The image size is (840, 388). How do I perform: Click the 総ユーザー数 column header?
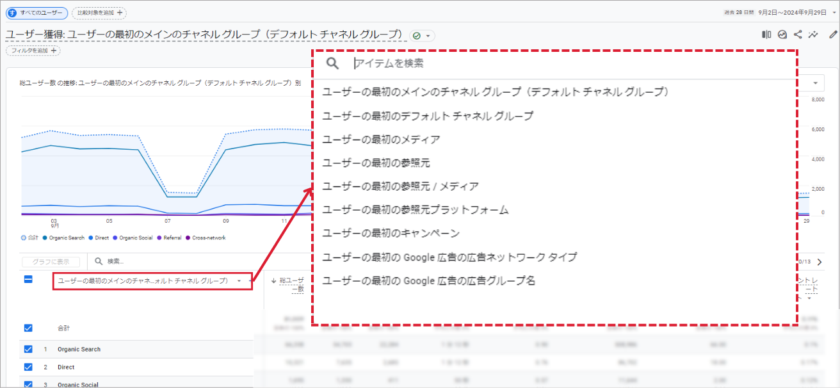coord(292,284)
